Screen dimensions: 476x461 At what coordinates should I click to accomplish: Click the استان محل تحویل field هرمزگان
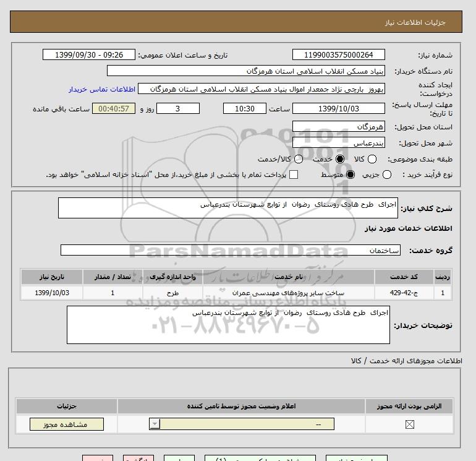point(339,126)
